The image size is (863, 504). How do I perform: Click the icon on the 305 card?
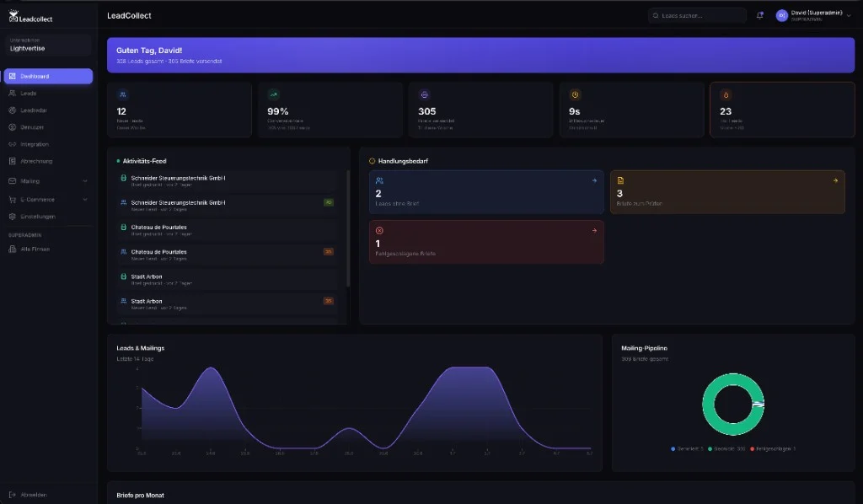click(425, 94)
